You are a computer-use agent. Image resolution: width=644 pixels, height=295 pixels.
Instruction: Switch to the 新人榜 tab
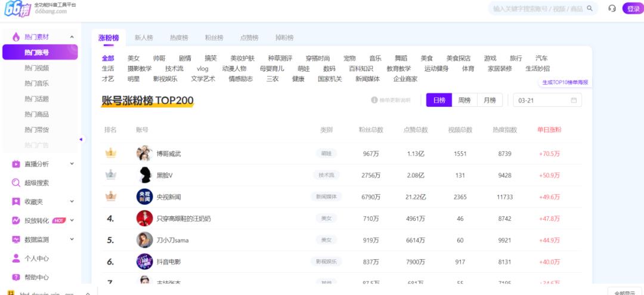coord(144,38)
